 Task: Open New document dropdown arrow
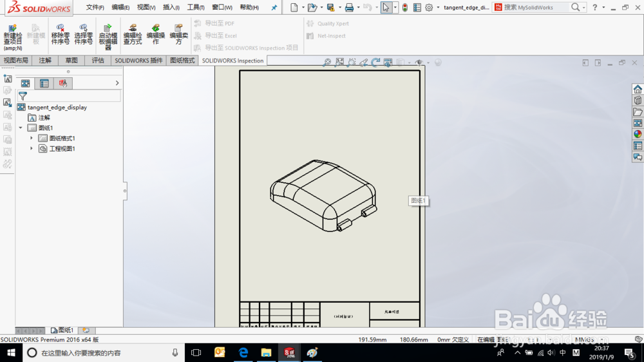pyautogui.click(x=303, y=7)
